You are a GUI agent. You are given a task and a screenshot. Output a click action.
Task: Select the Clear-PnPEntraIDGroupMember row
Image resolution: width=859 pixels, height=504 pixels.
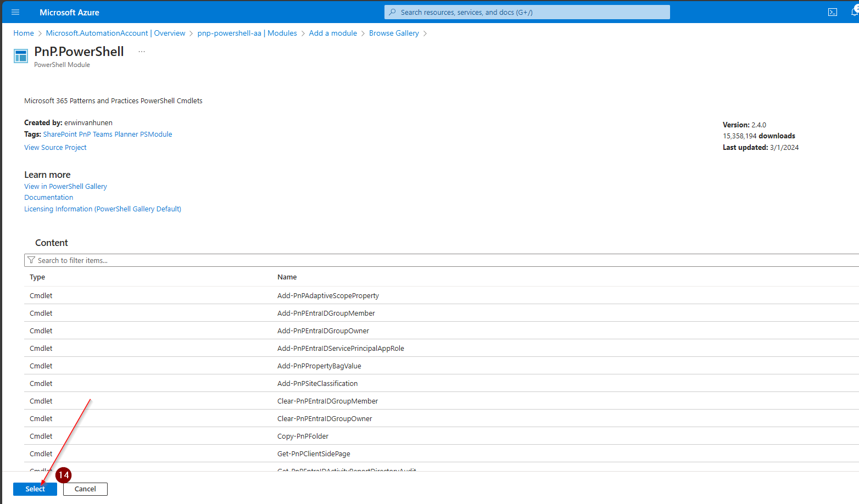click(442, 401)
